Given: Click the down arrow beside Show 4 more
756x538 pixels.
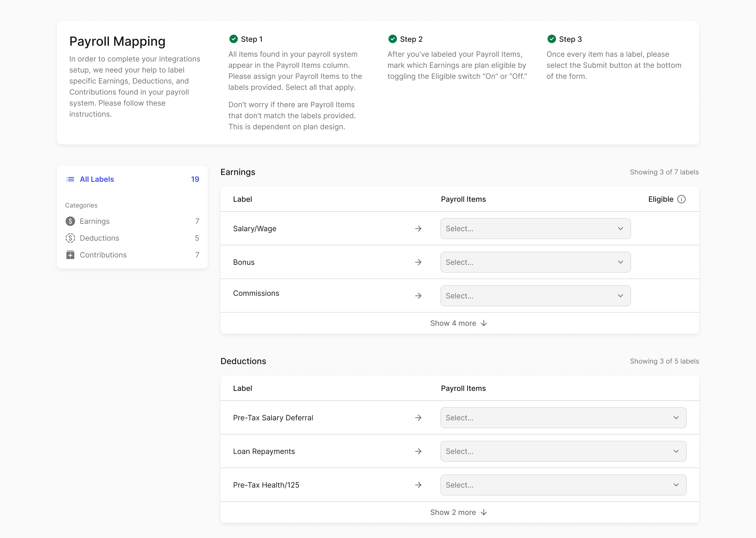Looking at the screenshot, I should click(x=484, y=323).
